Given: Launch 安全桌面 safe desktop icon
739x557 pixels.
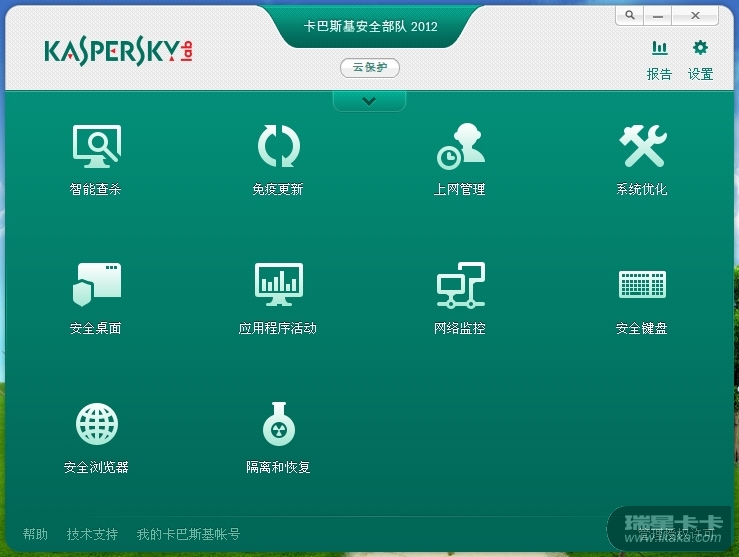Looking at the screenshot, I should point(97,285).
